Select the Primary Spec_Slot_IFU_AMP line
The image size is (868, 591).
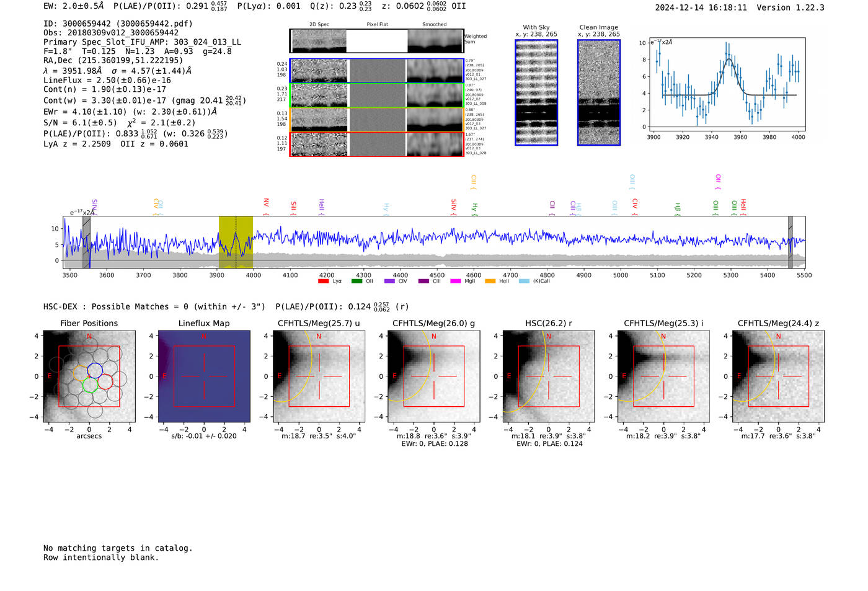point(143,42)
